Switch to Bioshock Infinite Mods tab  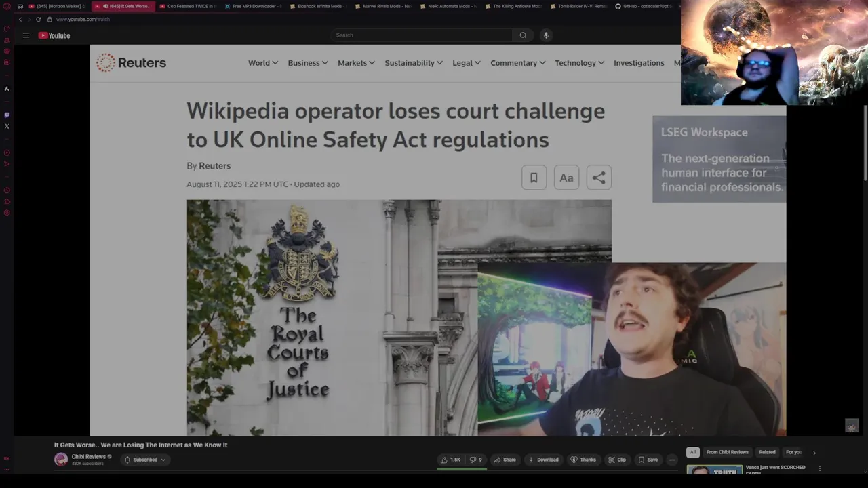click(x=318, y=6)
